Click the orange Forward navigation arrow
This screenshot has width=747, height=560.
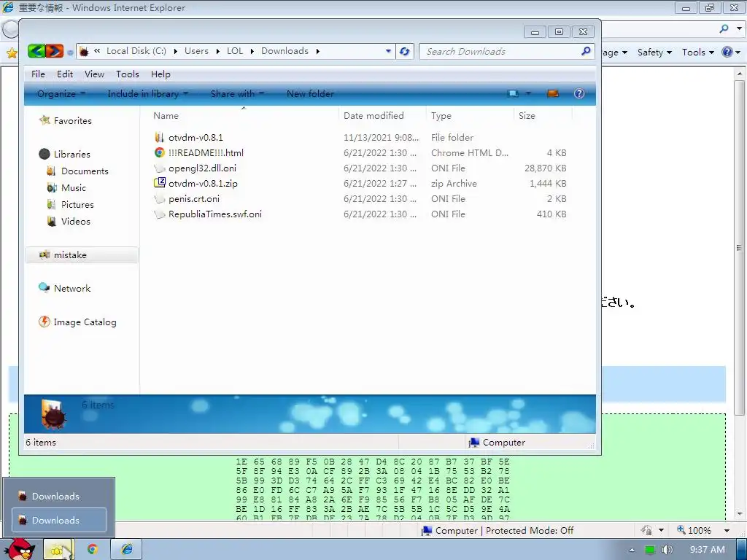(x=54, y=51)
